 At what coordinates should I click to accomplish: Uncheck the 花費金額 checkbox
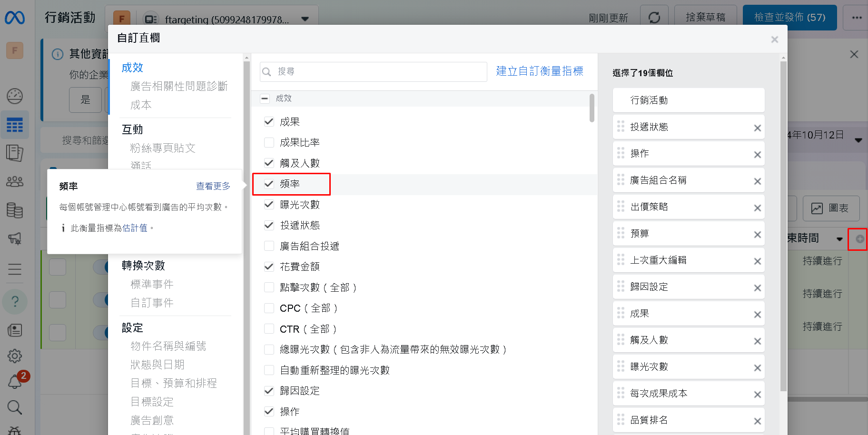click(x=269, y=267)
